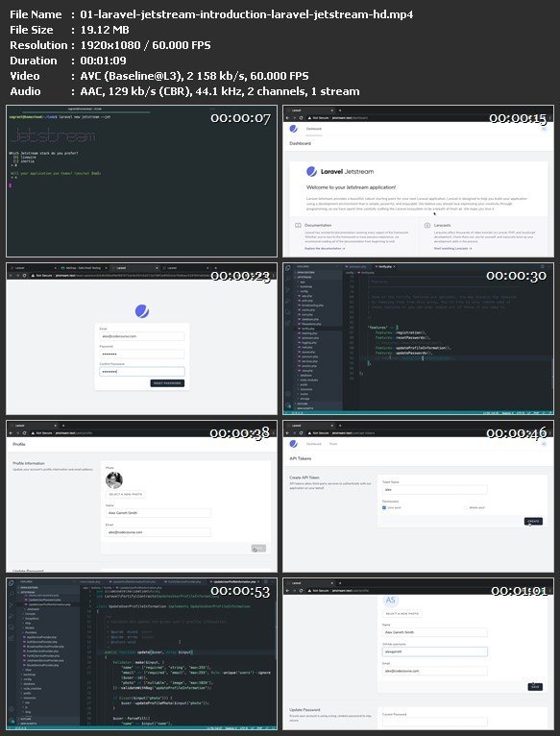Open Posts nav item in the 00:00:46 frame
This screenshot has width=560, height=736.
tap(333, 444)
